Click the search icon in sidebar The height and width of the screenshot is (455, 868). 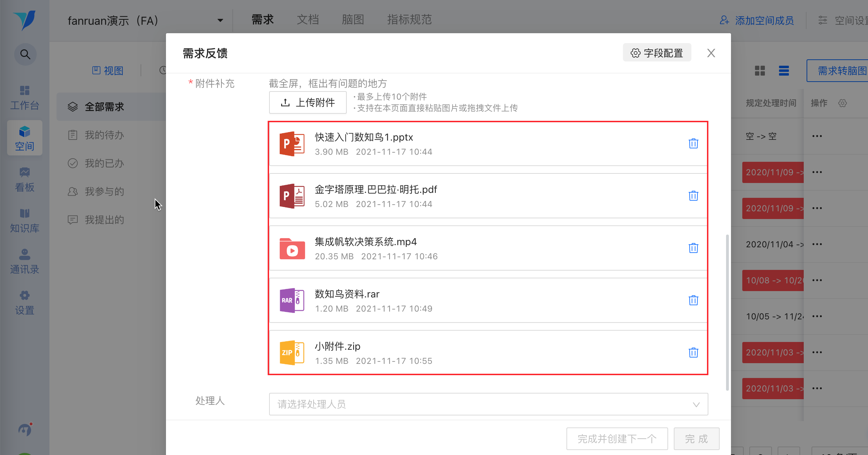(25, 54)
